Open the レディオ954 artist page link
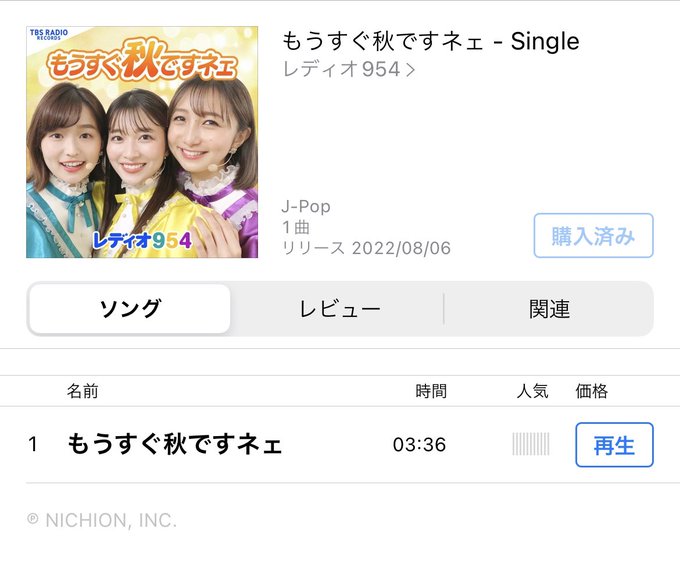Viewport: 680px width, 564px height. pyautogui.click(x=341, y=69)
